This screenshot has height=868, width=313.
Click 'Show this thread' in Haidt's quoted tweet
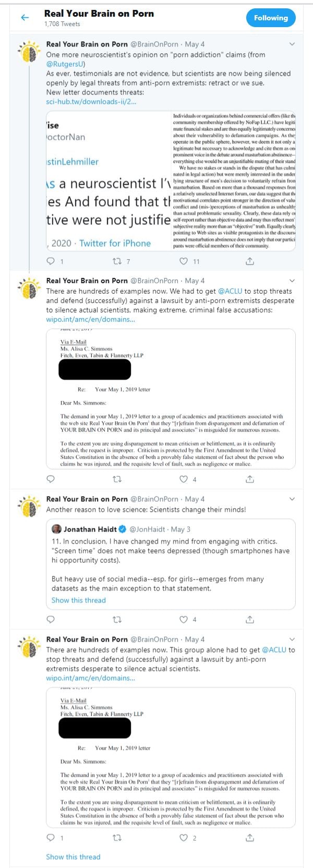pos(78,600)
